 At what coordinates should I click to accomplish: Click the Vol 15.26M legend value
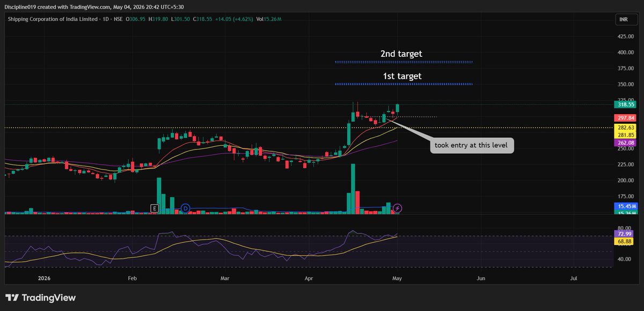click(268, 19)
